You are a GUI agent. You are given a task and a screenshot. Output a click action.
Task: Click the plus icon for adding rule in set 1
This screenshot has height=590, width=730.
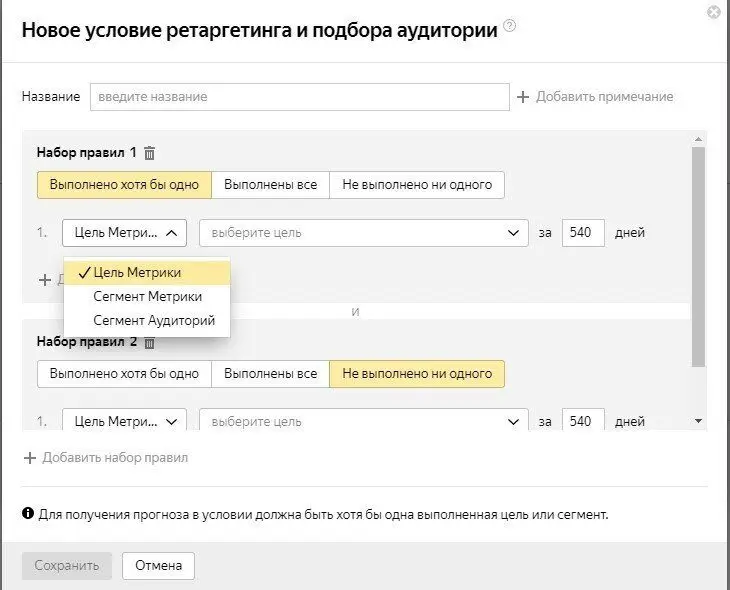tap(45, 280)
